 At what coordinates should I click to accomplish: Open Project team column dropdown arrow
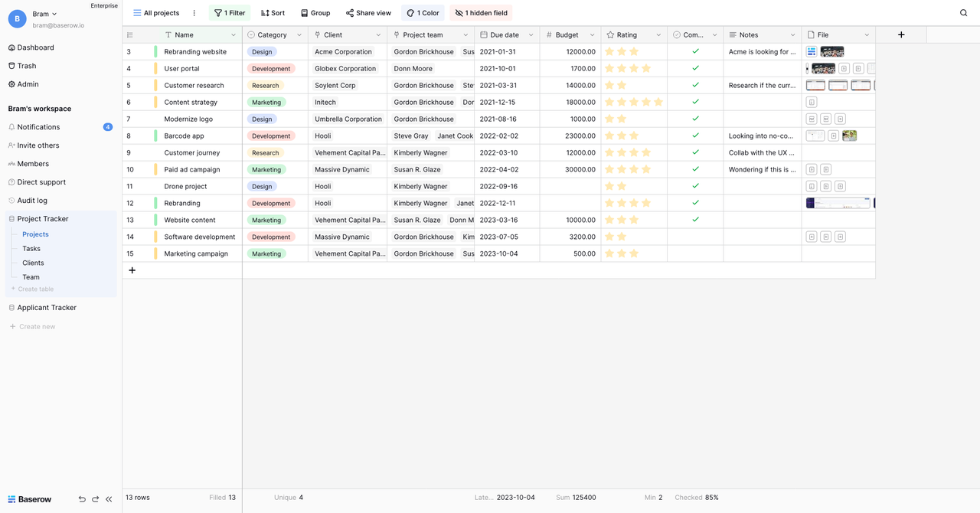[x=465, y=34]
